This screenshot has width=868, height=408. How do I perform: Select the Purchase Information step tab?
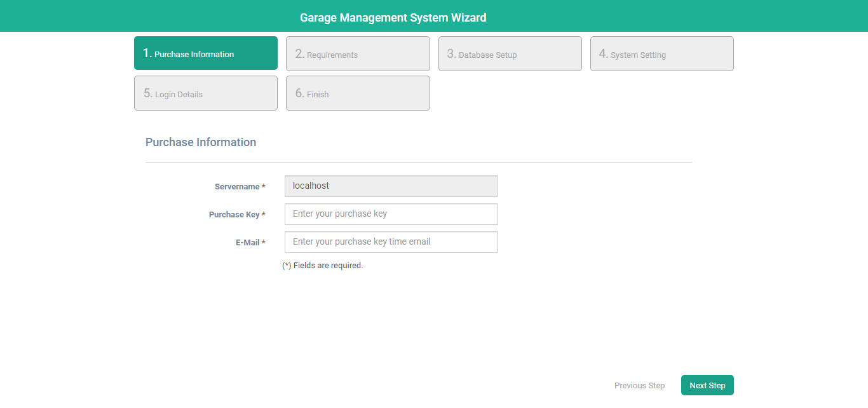pos(205,53)
